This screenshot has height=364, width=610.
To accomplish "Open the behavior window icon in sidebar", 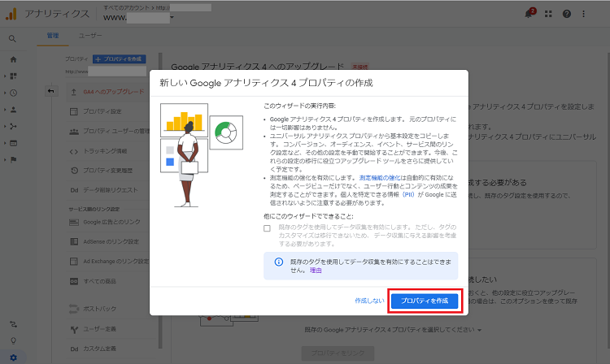I will 13,143.
